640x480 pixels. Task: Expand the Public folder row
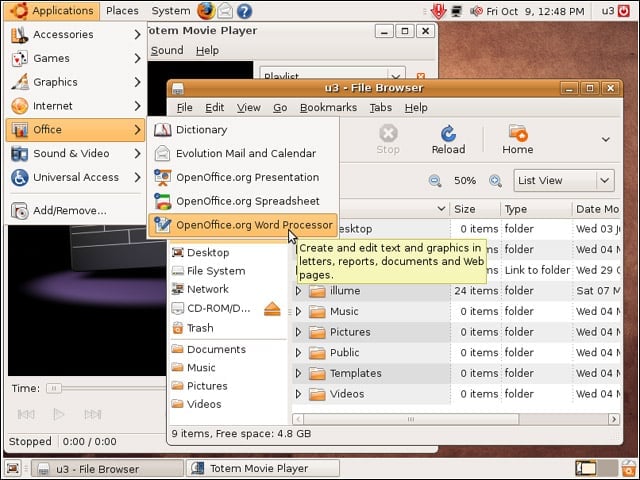click(298, 353)
